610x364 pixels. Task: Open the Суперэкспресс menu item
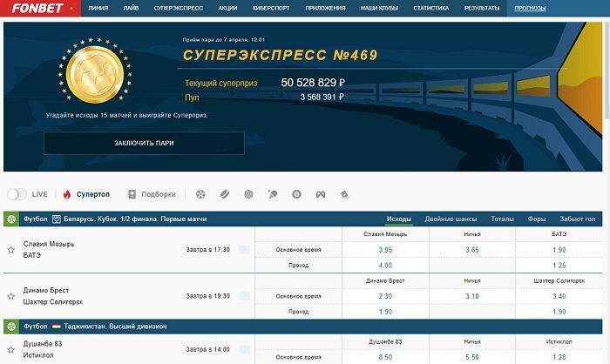pyautogui.click(x=178, y=8)
